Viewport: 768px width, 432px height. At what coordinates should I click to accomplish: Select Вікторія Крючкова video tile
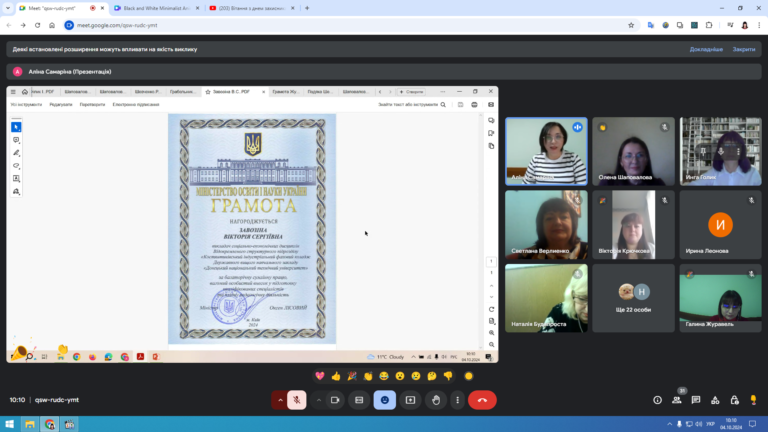coord(633,225)
